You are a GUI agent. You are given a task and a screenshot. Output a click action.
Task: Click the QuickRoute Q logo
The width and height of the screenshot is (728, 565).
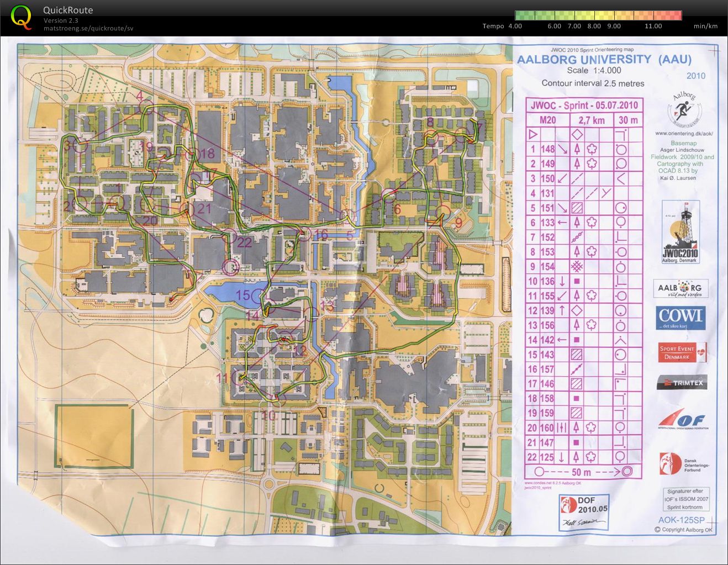point(21,17)
